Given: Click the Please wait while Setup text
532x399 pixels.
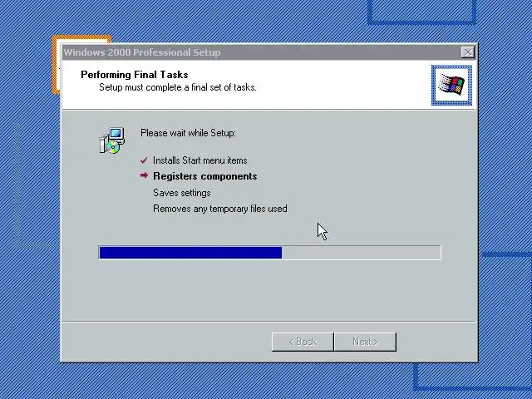Looking at the screenshot, I should [188, 133].
